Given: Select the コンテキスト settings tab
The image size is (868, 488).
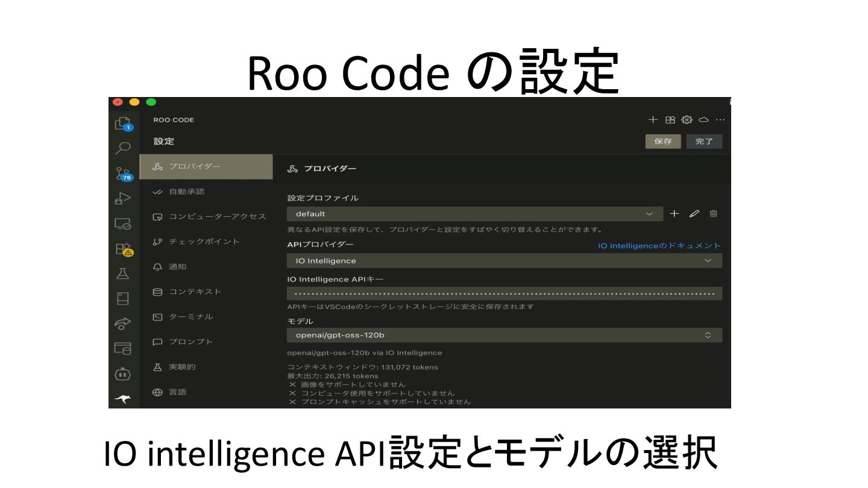Looking at the screenshot, I should (206, 292).
